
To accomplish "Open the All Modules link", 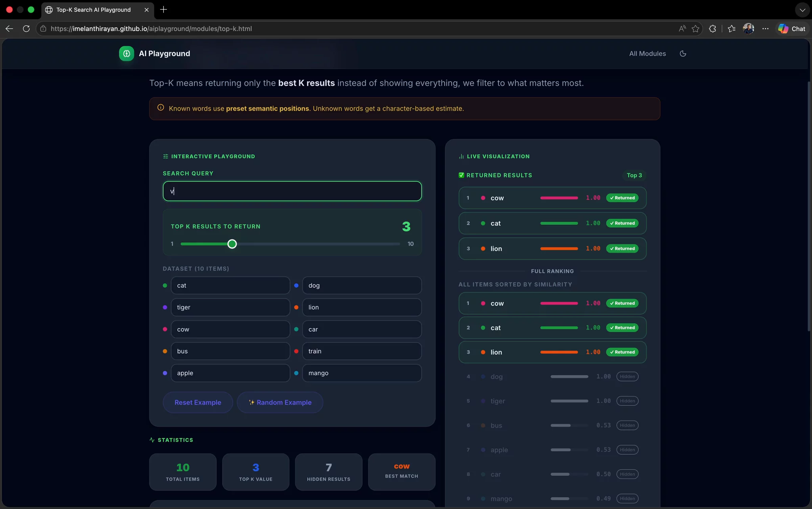I will 647,54.
